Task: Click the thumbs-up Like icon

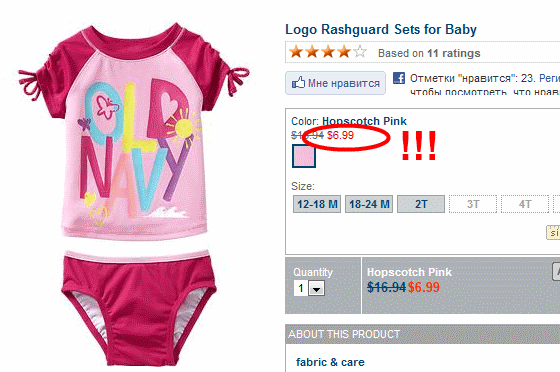Action: point(299,83)
